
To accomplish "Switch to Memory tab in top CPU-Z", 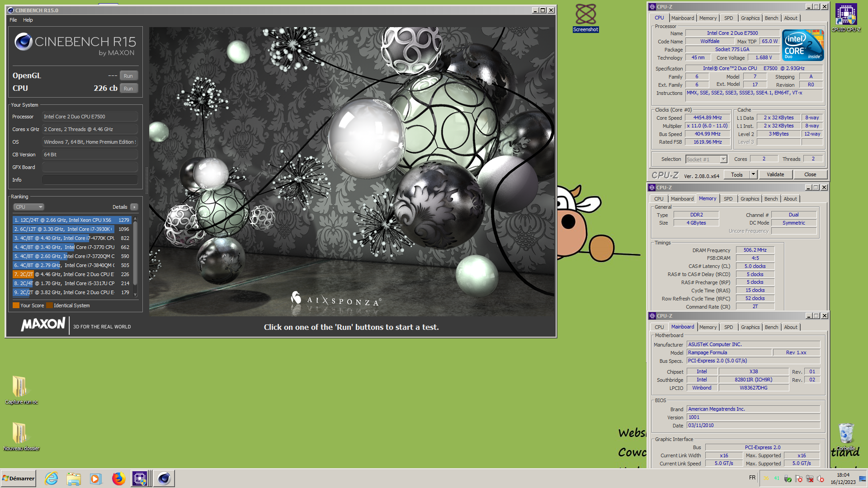I will point(708,18).
